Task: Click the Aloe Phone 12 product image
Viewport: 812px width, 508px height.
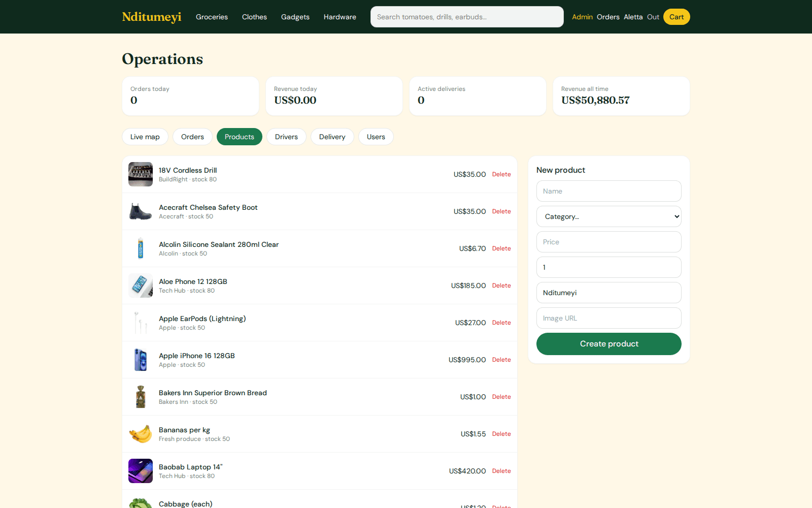Action: point(141,285)
